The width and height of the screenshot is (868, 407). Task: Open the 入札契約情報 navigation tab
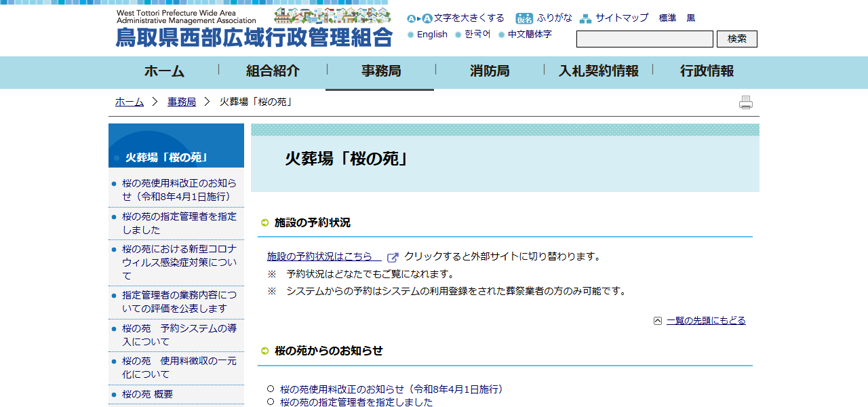tap(598, 71)
